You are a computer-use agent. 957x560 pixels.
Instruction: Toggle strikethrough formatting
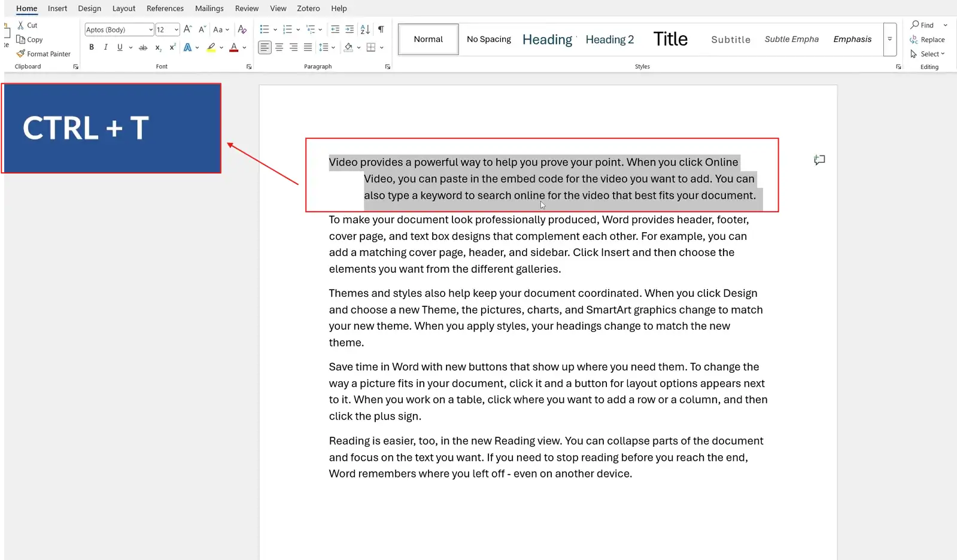(143, 47)
